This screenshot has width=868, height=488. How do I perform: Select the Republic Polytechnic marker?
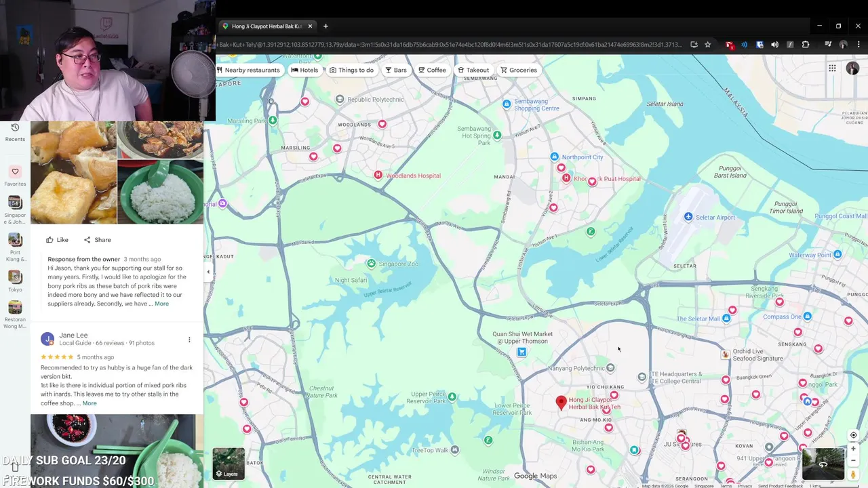tap(340, 99)
